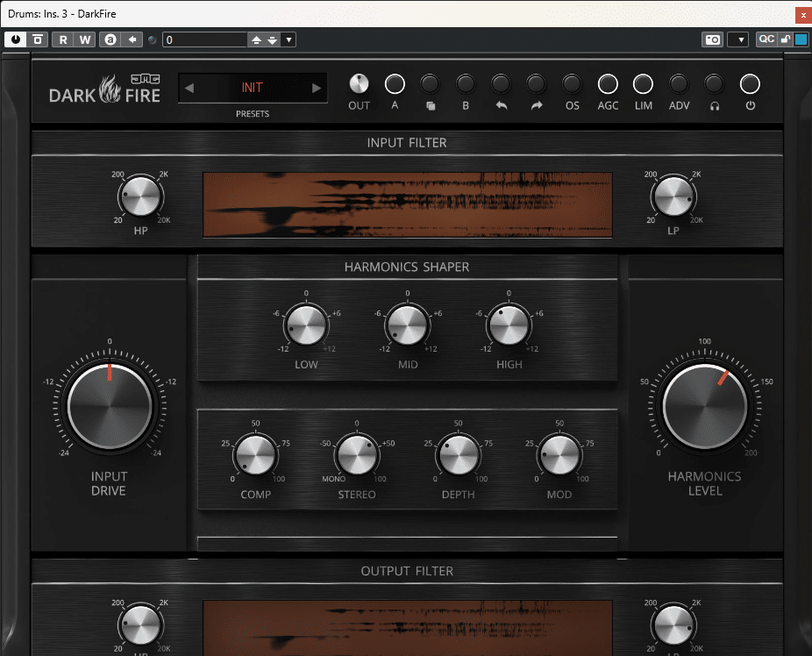Select next DarkFire preset with right arrow
The width and height of the screenshot is (812, 656).
click(x=317, y=88)
